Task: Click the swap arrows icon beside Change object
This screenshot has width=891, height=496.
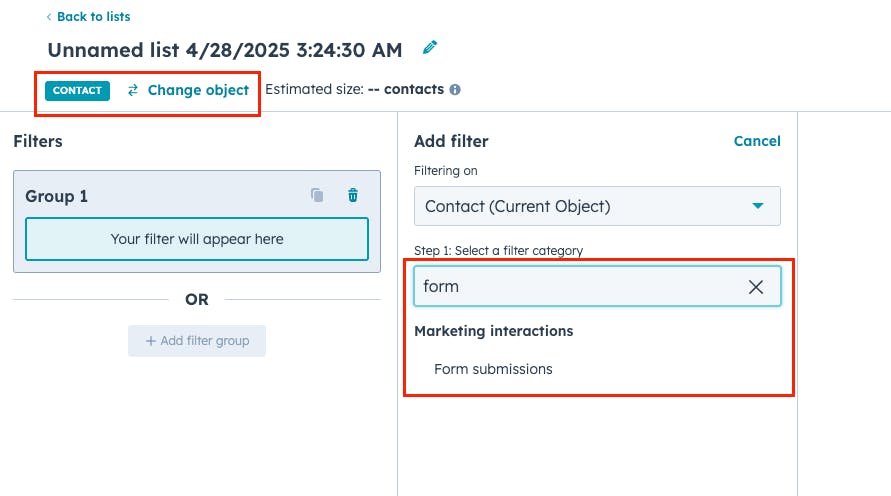Action: point(133,90)
